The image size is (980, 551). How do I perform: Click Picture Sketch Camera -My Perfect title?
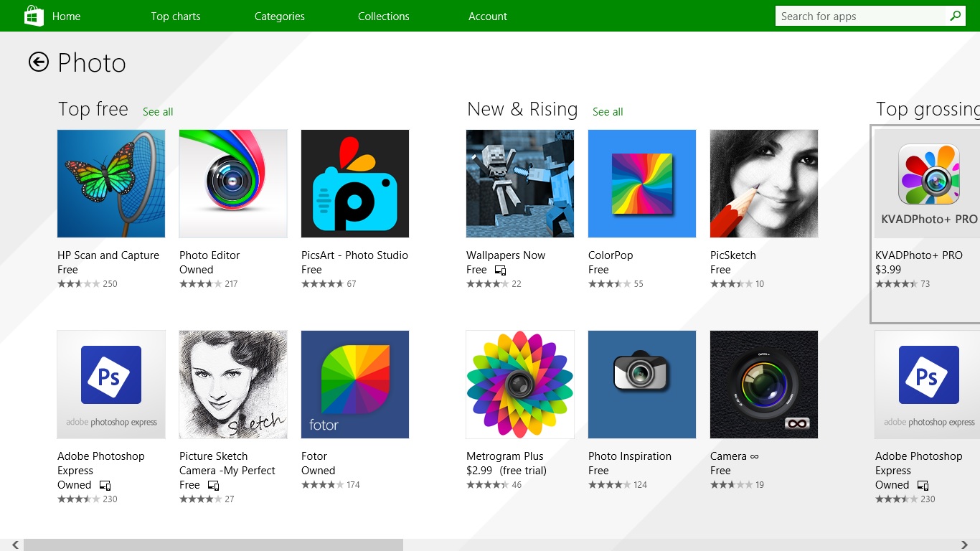[x=227, y=463]
